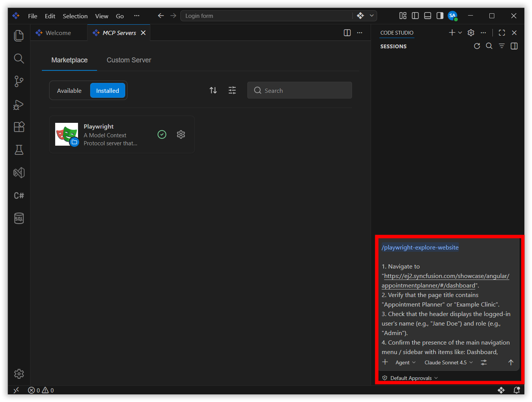
Task: Send the chat prompt arrow
Action: tap(511, 362)
